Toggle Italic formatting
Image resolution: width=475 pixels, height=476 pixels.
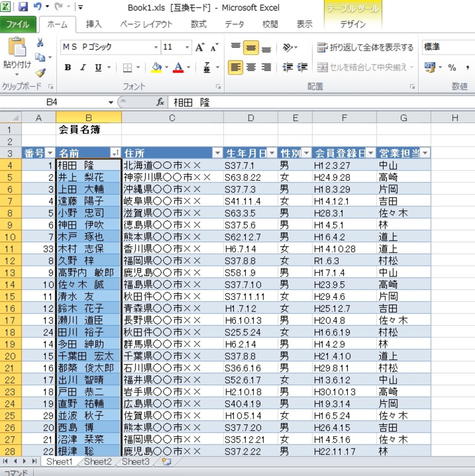(83, 68)
